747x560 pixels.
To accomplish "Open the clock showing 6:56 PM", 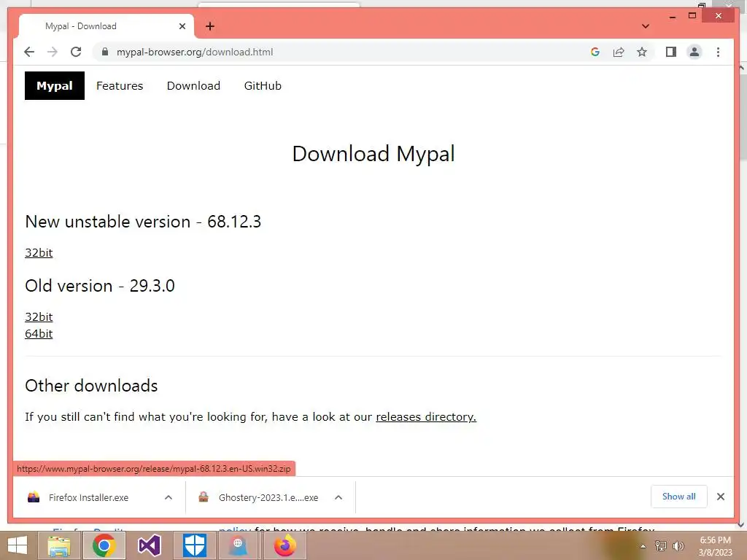I will coord(715,546).
